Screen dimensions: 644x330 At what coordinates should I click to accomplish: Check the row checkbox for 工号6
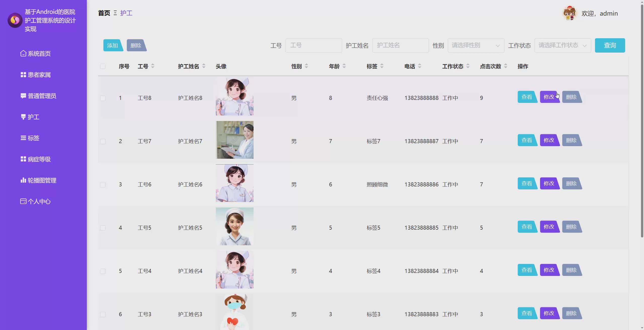click(103, 185)
